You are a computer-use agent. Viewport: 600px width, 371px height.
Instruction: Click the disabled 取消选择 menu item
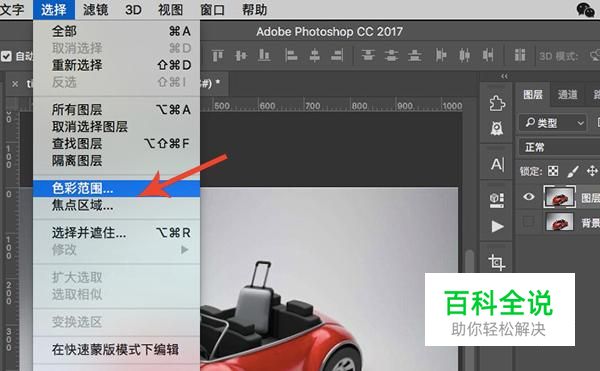(116, 48)
